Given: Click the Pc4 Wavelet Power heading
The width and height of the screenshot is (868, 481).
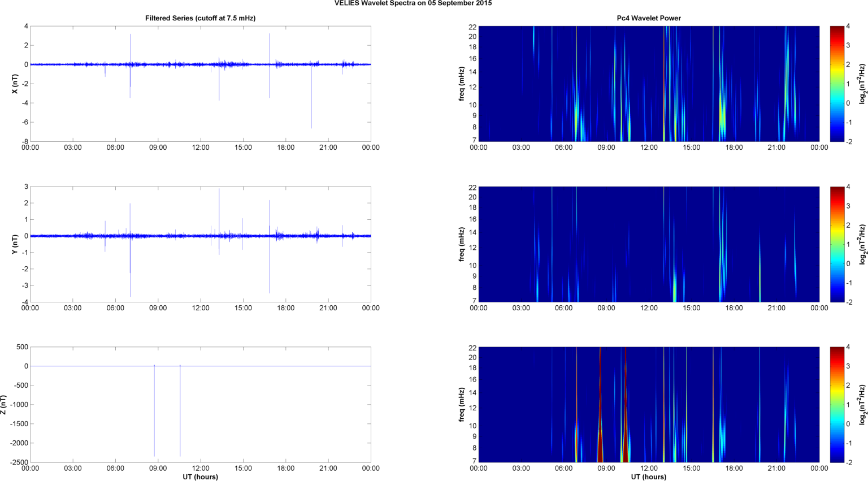Looking at the screenshot, I should click(648, 18).
